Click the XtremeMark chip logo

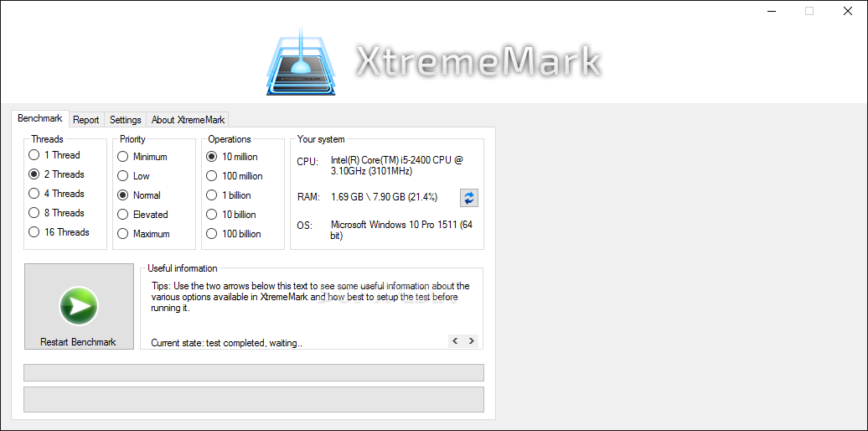[302, 62]
